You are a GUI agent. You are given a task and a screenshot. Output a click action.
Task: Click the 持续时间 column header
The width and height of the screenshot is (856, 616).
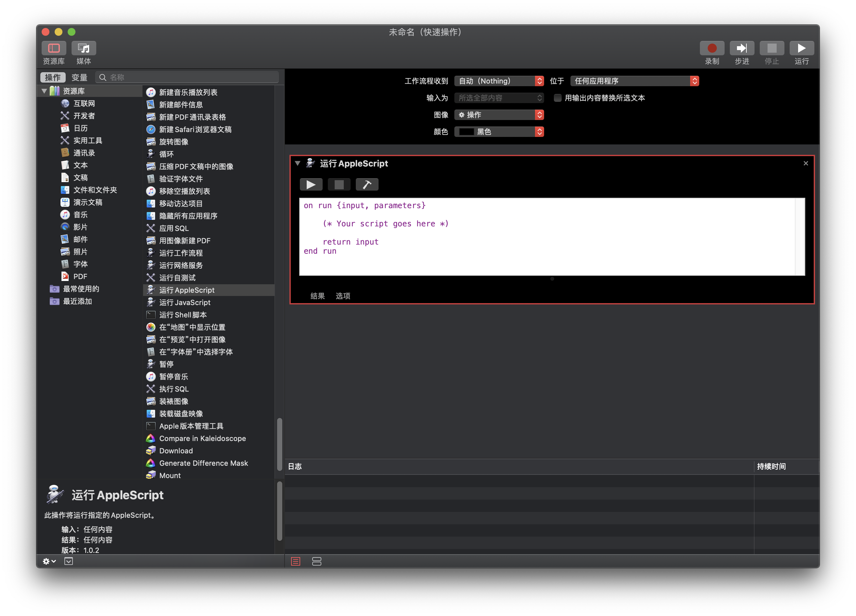[786, 466]
